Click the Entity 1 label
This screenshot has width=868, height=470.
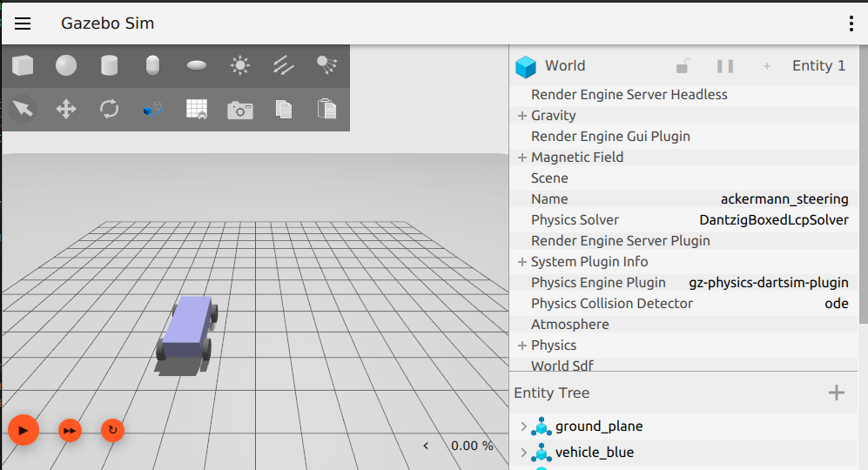(818, 66)
